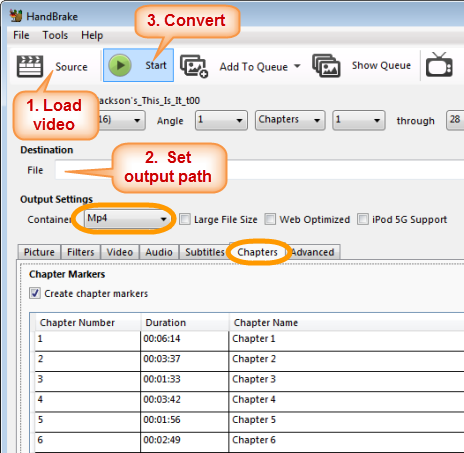The image size is (464, 453).
Task: Click chapter number 2 cell
Action: (x=88, y=361)
